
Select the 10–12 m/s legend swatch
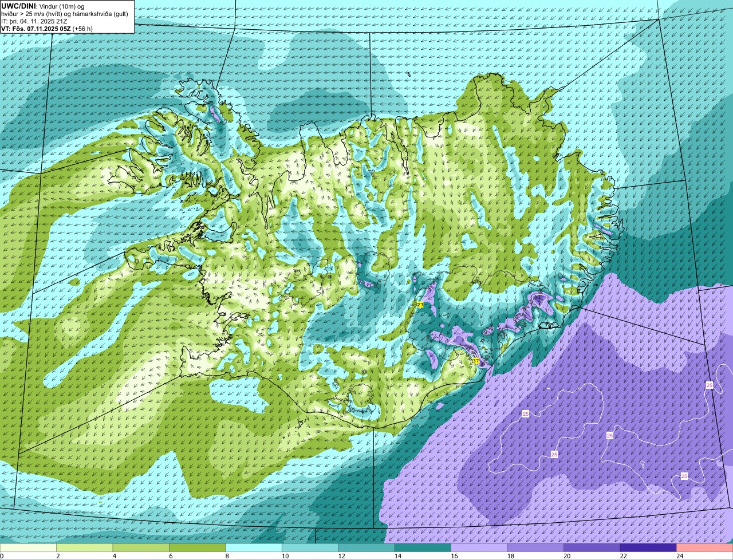(x=310, y=548)
